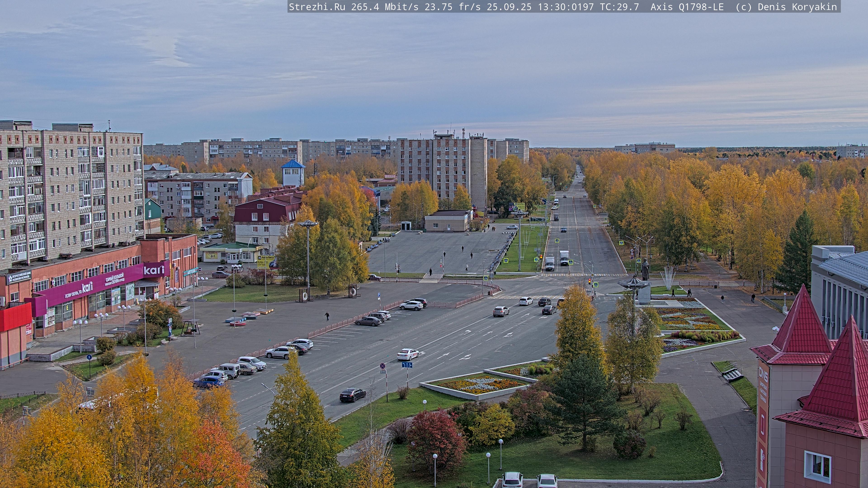Click the blue lane direction road sign
The image size is (868, 488).
(x=407, y=365)
